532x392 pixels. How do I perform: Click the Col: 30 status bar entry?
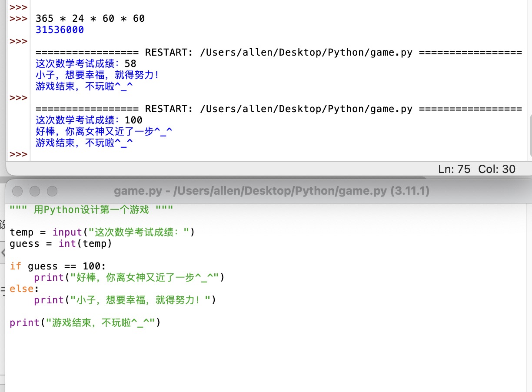[x=497, y=169]
